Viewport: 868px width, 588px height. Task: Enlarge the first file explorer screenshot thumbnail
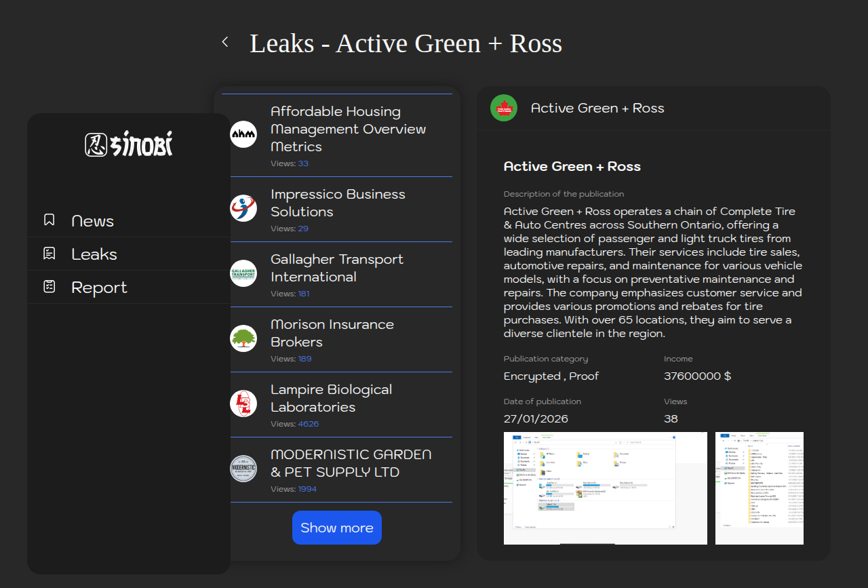pyautogui.click(x=605, y=488)
